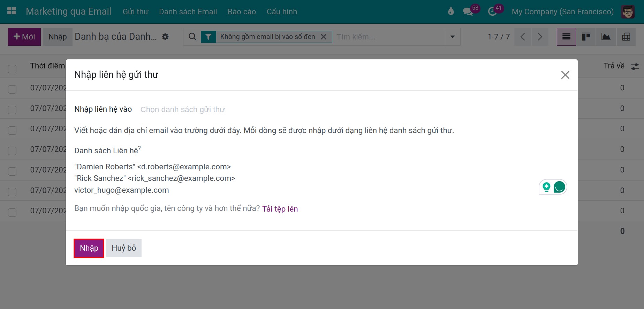644x309 pixels.
Task: Switch to kanban view
Action: tap(586, 37)
